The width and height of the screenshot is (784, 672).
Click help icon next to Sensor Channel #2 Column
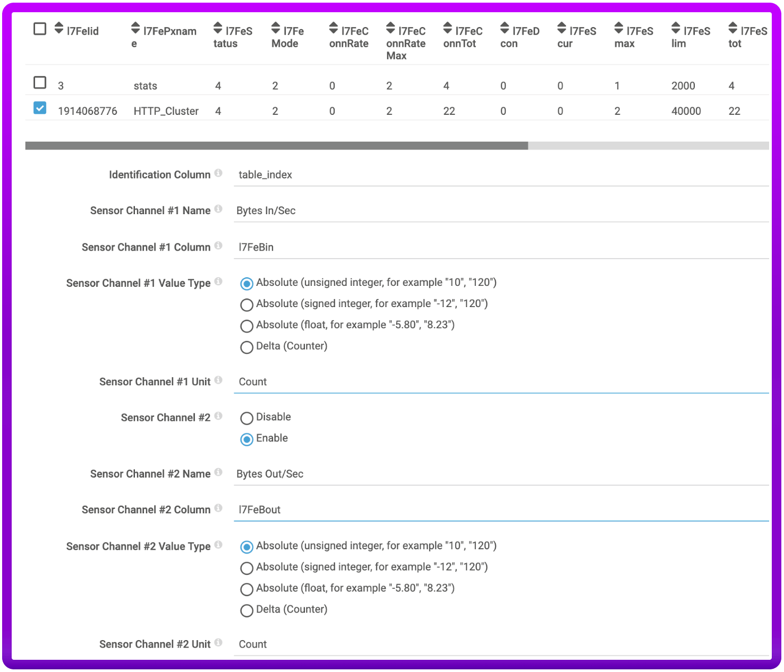tap(218, 508)
